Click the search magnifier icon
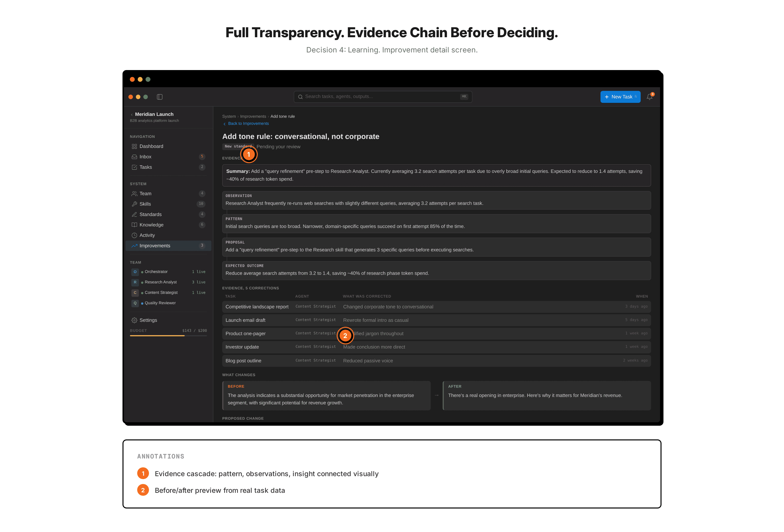784x532 pixels. 300,97
